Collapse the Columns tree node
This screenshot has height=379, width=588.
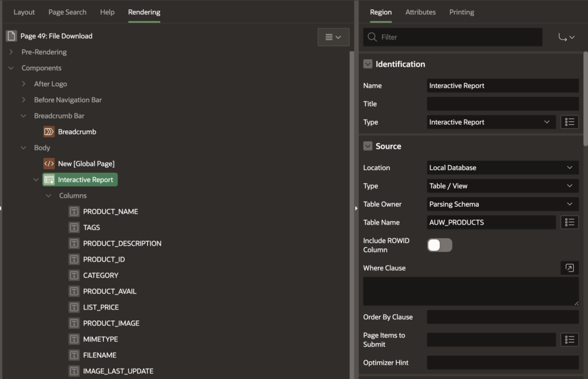[x=48, y=195]
